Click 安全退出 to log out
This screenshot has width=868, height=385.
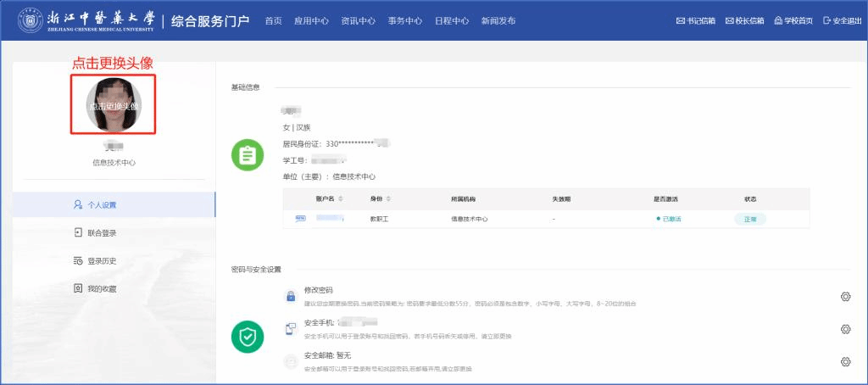click(843, 20)
